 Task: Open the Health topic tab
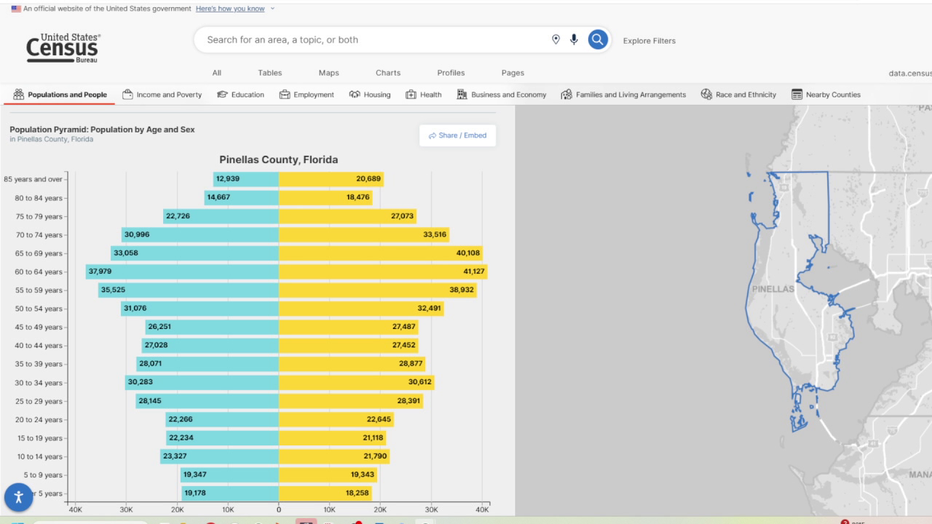point(423,95)
